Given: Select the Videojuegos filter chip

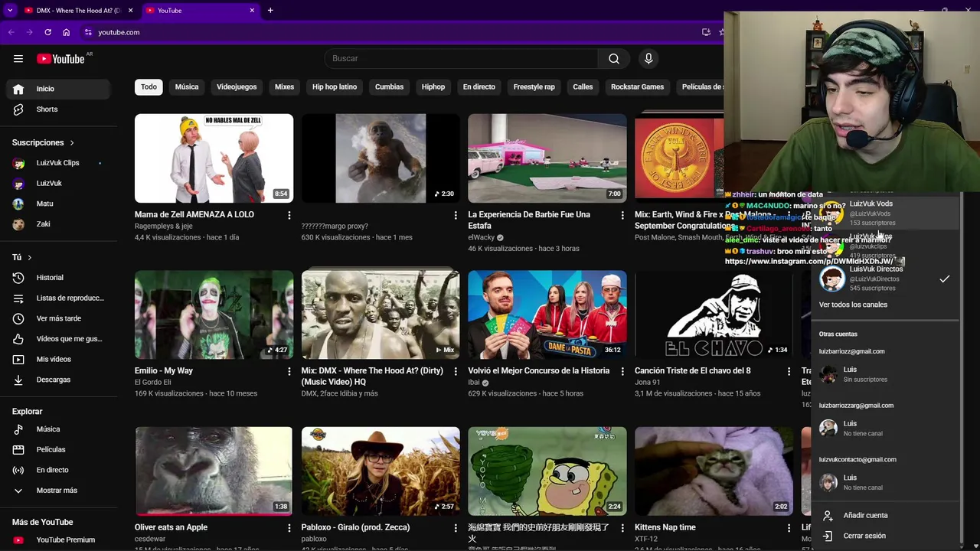Looking at the screenshot, I should coord(237,87).
